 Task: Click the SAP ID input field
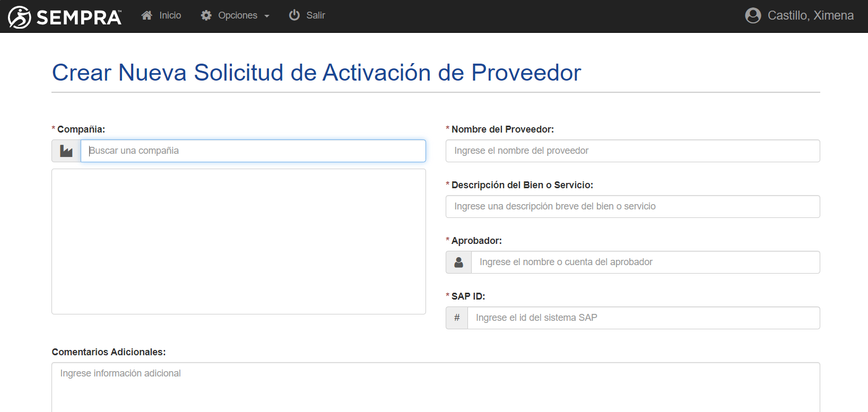coord(643,318)
